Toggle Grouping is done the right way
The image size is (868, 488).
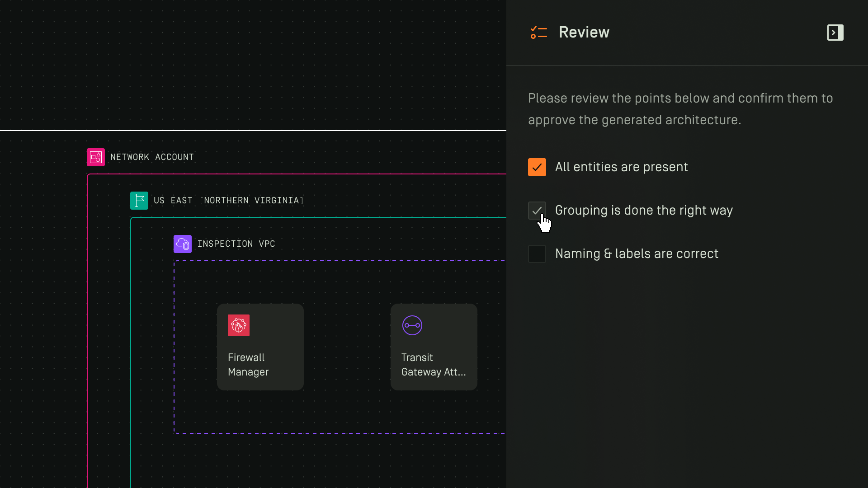tap(537, 211)
